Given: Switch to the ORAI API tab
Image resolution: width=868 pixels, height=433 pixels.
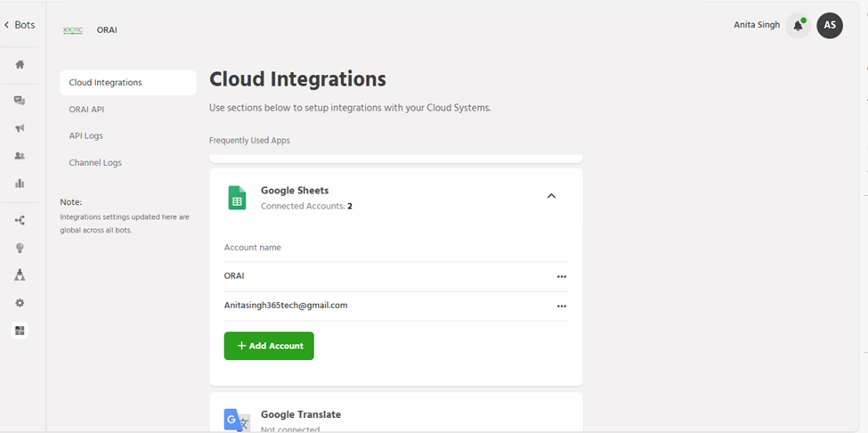Looking at the screenshot, I should 86,110.
